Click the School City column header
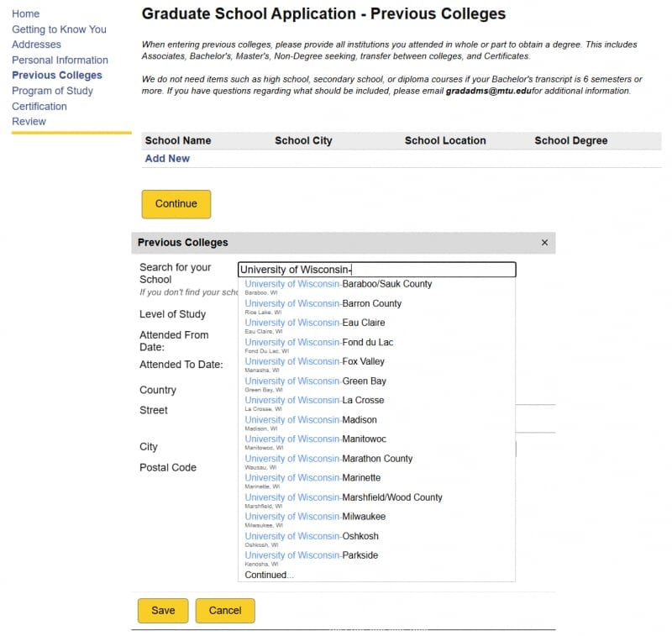Viewport: 672px width, 636px height. [x=303, y=140]
